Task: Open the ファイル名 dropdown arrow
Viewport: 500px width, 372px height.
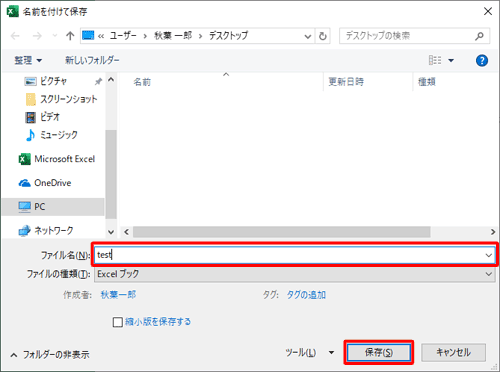Action: pyautogui.click(x=489, y=255)
